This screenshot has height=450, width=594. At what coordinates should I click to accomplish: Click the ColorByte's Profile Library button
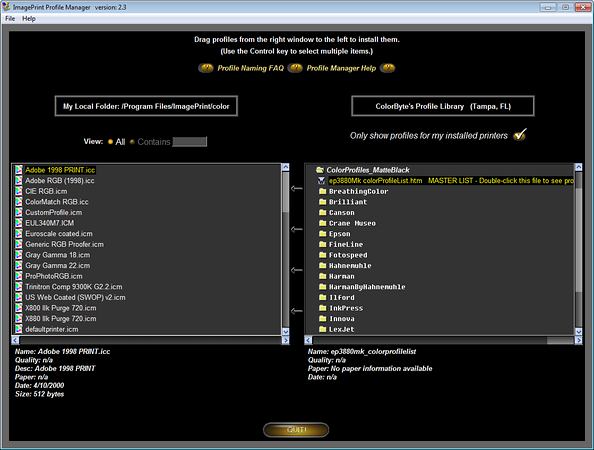(x=443, y=106)
